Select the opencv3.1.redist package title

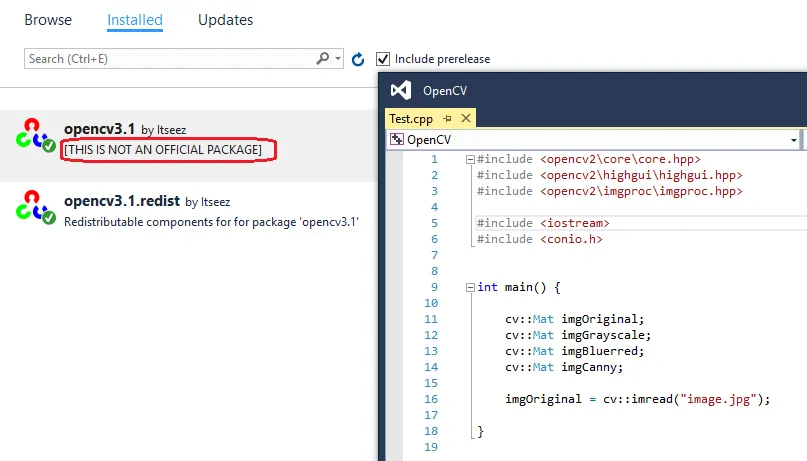pyautogui.click(x=122, y=201)
